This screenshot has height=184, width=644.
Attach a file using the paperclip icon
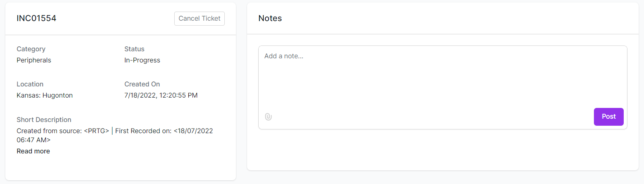tap(268, 117)
